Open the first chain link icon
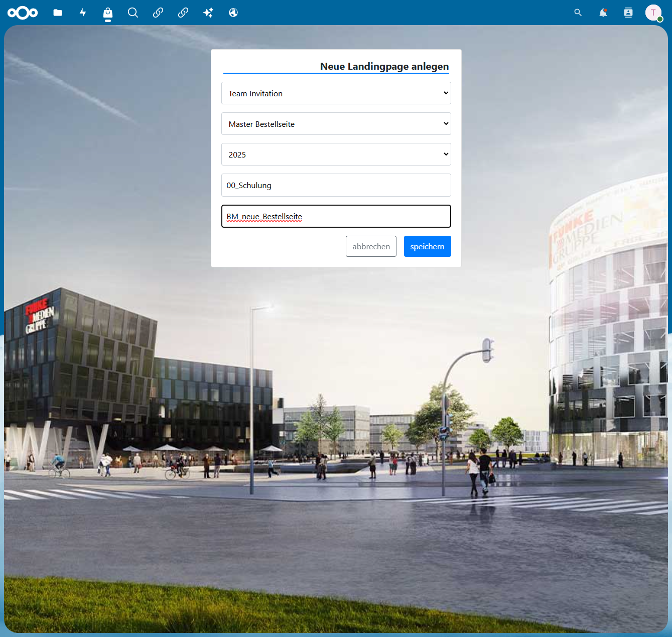This screenshot has height=637, width=672. coord(158,13)
